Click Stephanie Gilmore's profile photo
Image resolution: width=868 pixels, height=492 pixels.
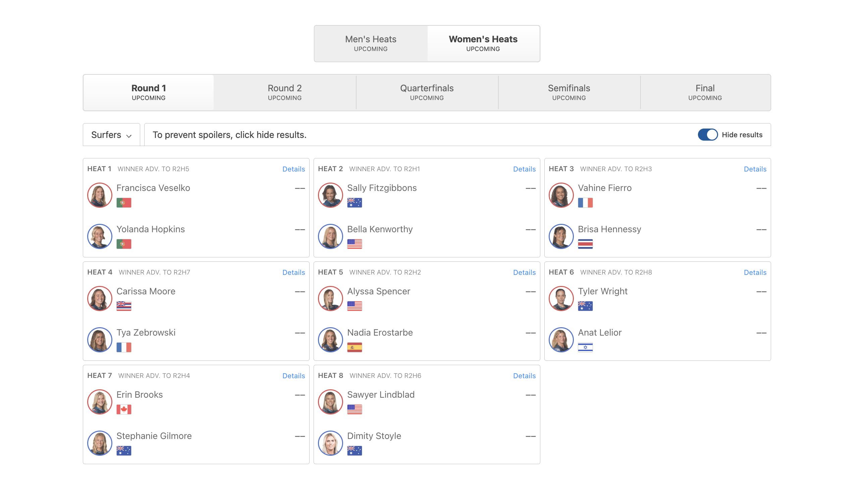point(100,443)
